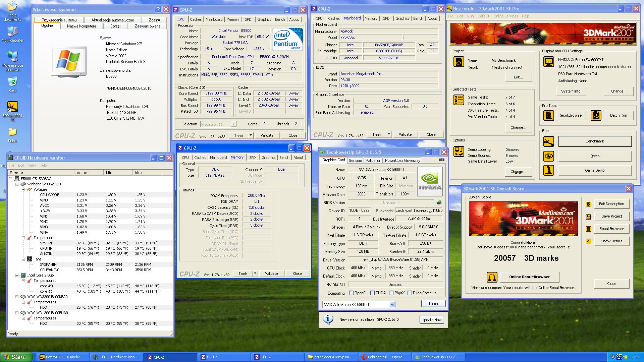Open the View menu in Hardware Monitor
Viewport: 644px width, 362px height.
point(32,165)
